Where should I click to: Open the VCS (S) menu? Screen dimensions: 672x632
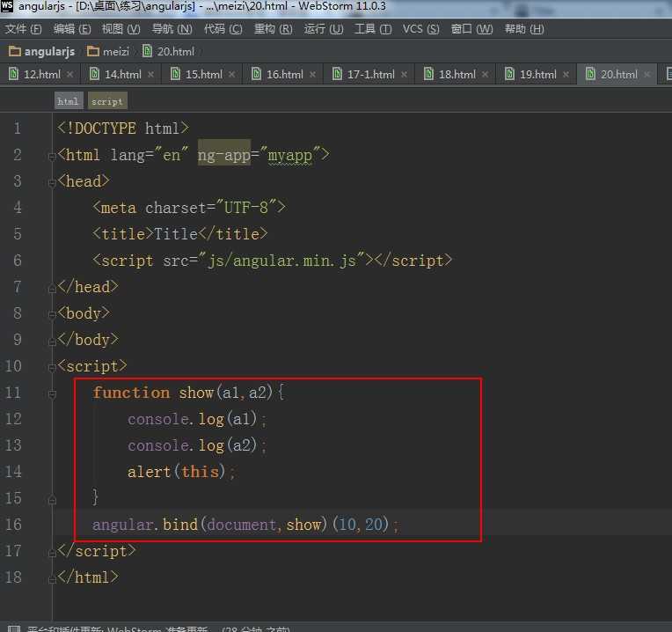click(x=420, y=29)
